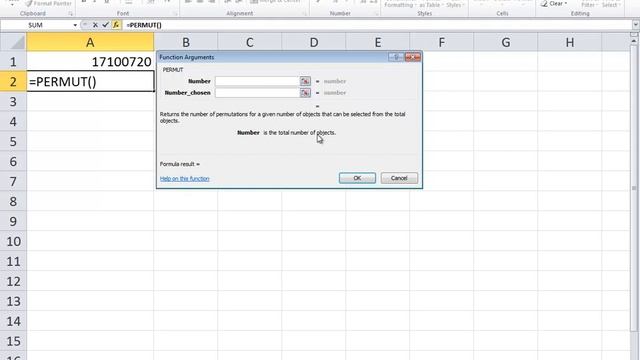Click the Insert Function fx icon
Image resolution: width=640 pixels, height=360 pixels.
tap(116, 25)
